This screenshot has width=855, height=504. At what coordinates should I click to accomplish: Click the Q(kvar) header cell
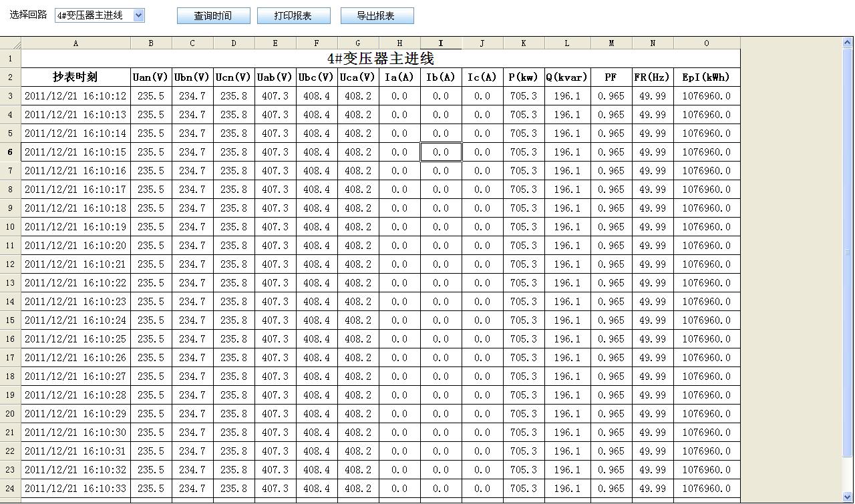click(x=567, y=77)
